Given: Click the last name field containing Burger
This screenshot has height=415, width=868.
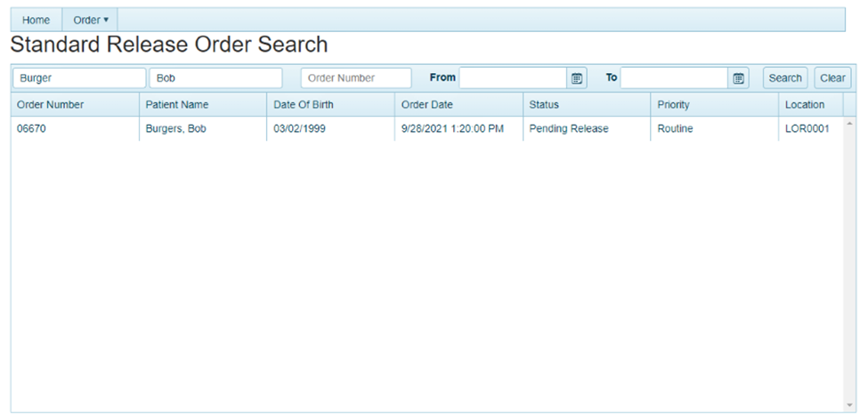Looking at the screenshot, I should coord(78,78).
